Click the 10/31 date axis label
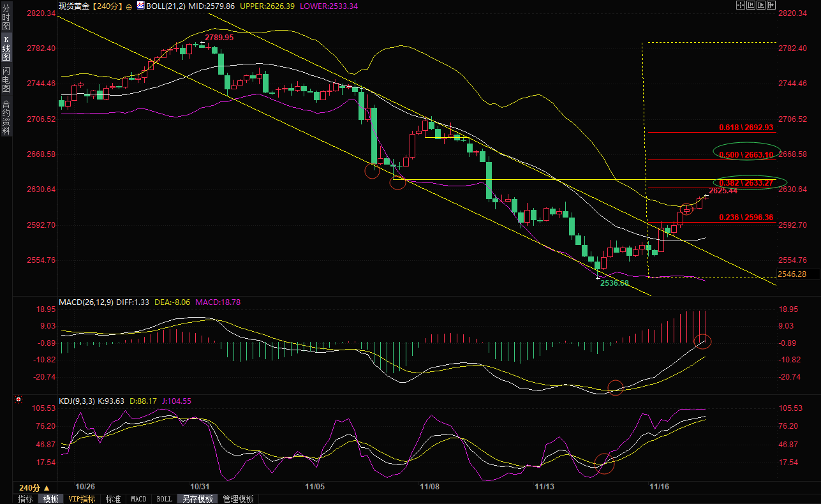821x504 pixels. pyautogui.click(x=201, y=486)
